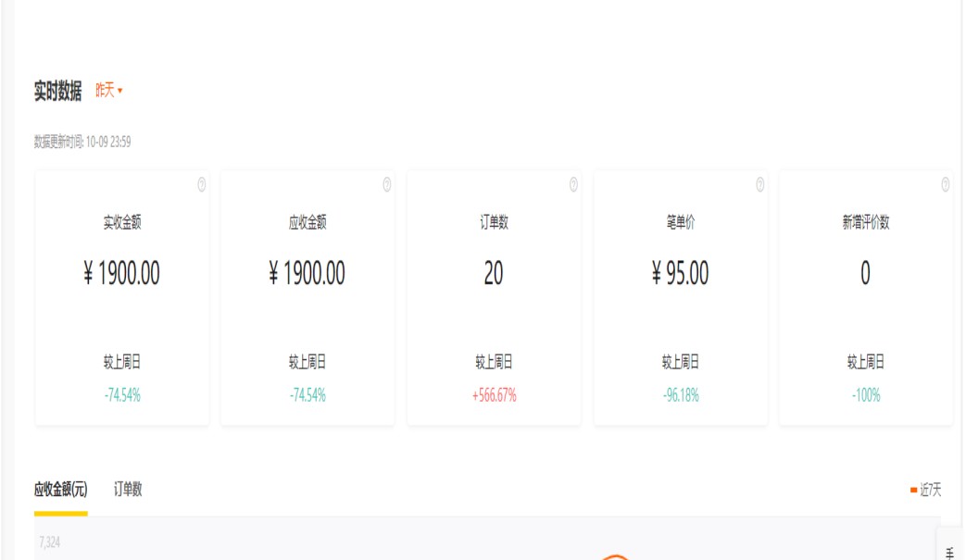Viewport: 966px width, 560px height.
Task: Click the orange data point on the chart
Action: pos(615,557)
